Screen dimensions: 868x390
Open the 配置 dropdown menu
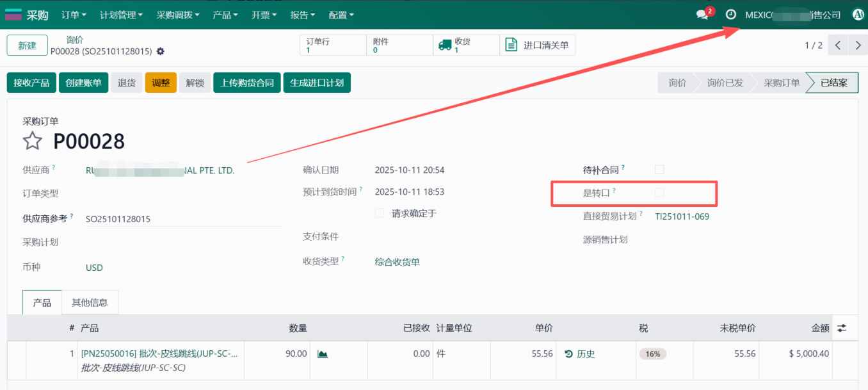click(x=341, y=14)
